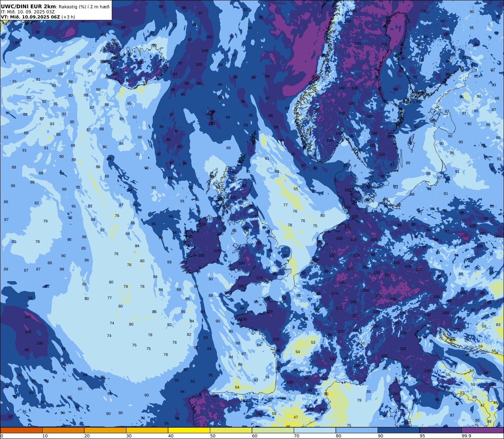The height and width of the screenshot is (439, 504).
Task: Click the 'Rakastig (%) í 2 m hæð' parameter label
Action: [84, 7]
